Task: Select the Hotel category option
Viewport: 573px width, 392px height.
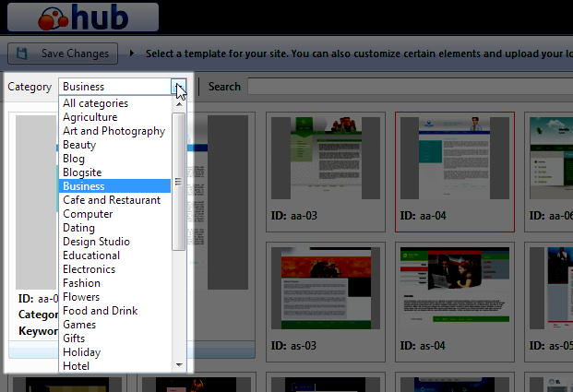Action: click(x=76, y=366)
